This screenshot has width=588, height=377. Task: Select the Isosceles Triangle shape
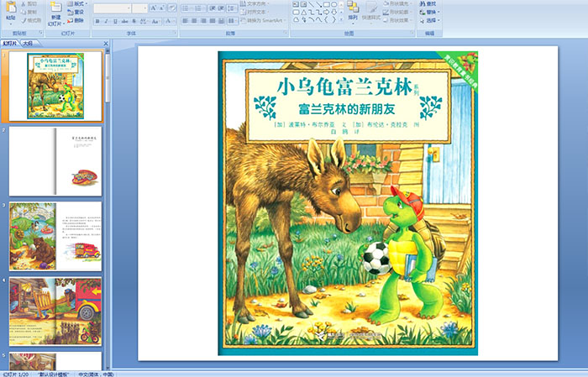[304, 13]
